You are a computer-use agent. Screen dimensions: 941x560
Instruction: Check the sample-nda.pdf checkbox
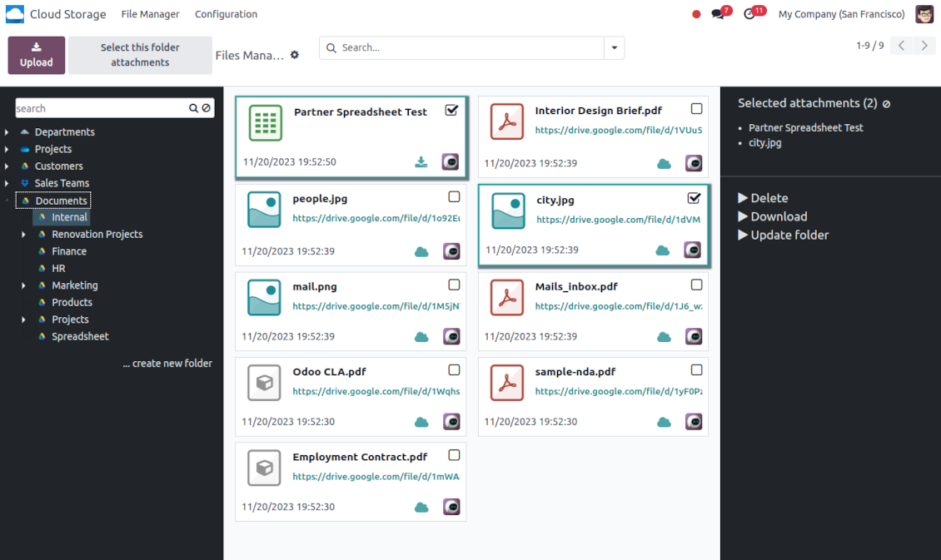pos(696,370)
